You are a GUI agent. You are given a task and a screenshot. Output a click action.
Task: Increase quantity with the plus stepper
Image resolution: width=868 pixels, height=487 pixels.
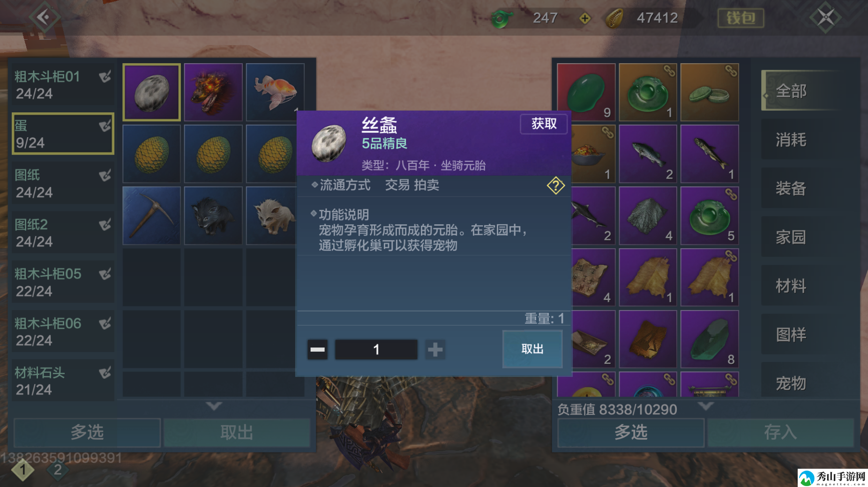click(435, 349)
